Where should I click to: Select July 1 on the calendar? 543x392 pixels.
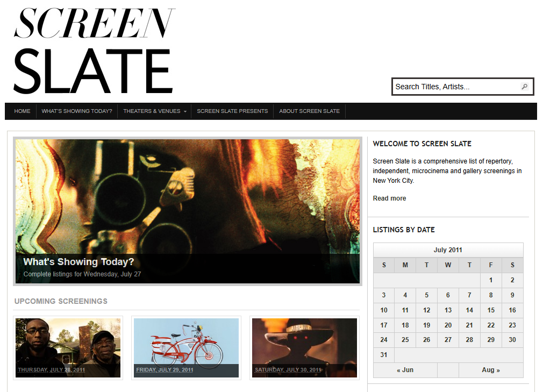490,280
